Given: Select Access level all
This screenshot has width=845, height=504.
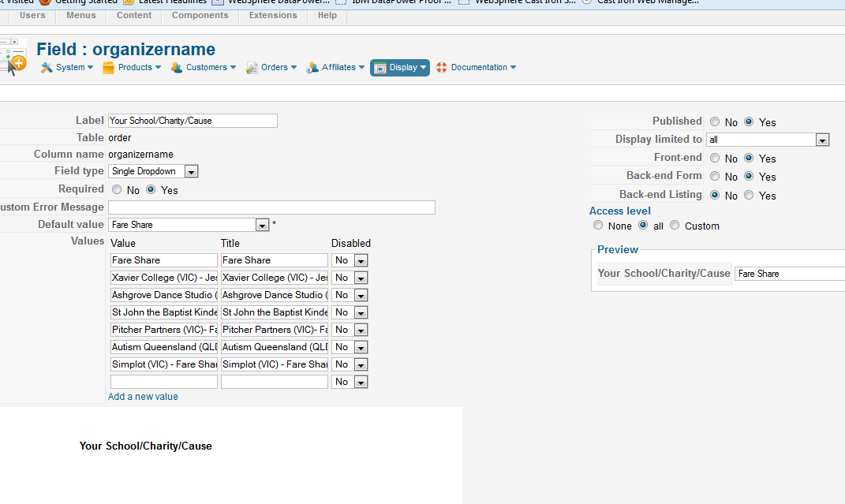Looking at the screenshot, I should pos(643,225).
